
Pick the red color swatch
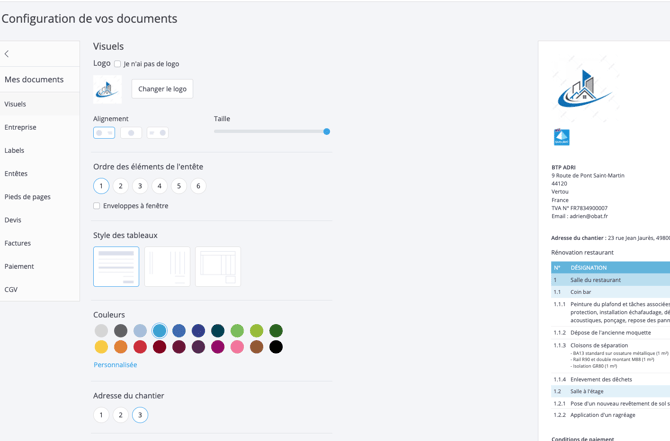[140, 347]
